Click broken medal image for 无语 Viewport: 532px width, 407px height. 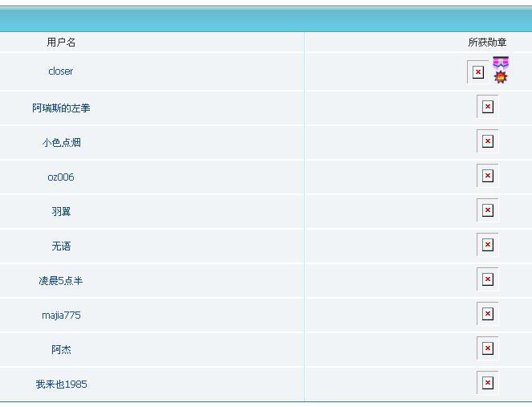pyautogui.click(x=488, y=245)
